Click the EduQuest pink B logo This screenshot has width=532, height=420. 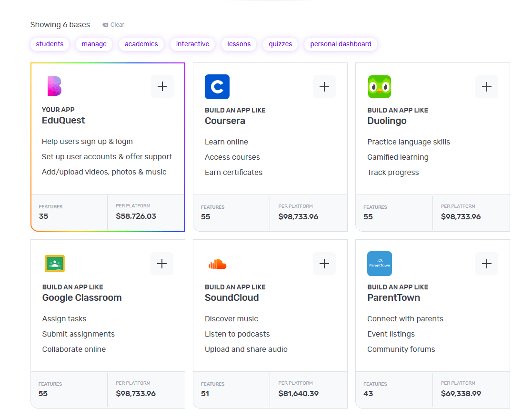pyautogui.click(x=54, y=86)
